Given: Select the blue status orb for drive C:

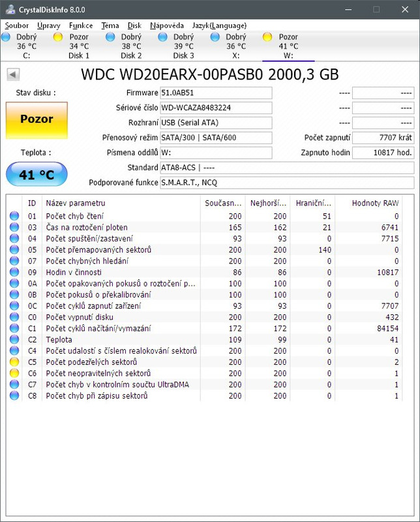Looking at the screenshot, I should coord(6,37).
